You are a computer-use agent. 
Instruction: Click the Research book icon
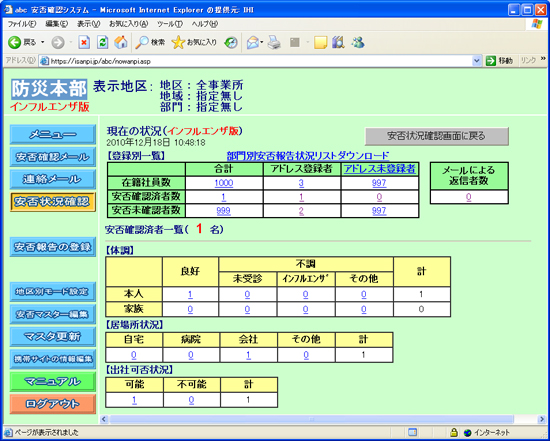coord(338,42)
